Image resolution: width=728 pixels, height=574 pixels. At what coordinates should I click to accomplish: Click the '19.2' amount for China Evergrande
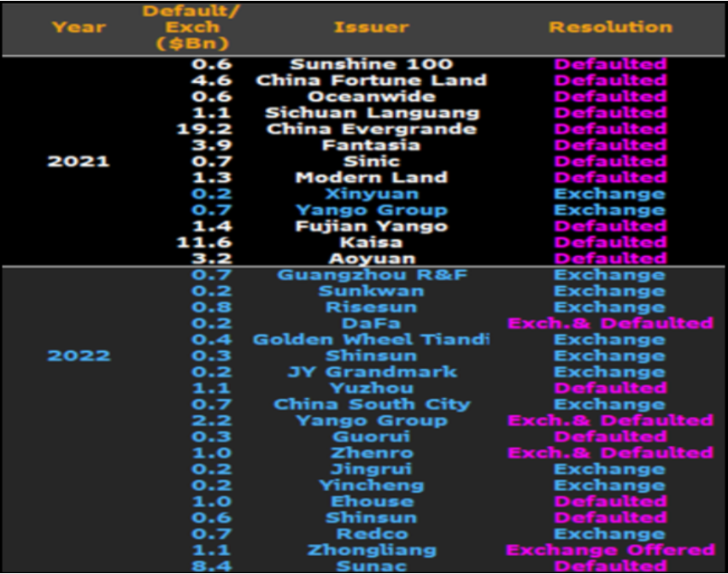[x=204, y=129]
